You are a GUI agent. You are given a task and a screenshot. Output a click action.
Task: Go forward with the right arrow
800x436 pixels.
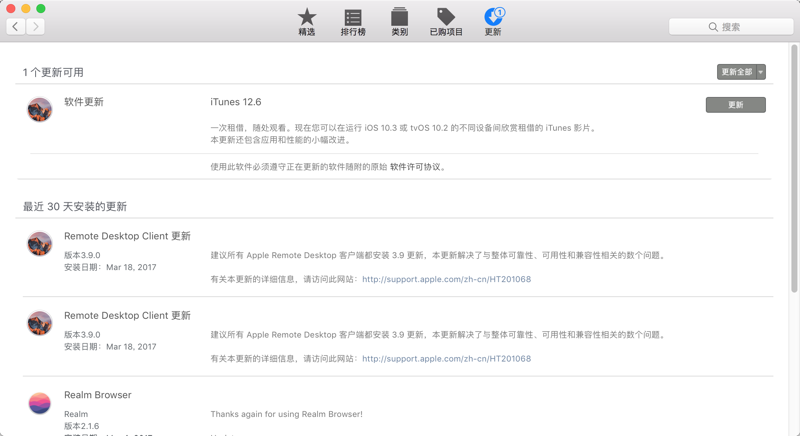coord(35,27)
